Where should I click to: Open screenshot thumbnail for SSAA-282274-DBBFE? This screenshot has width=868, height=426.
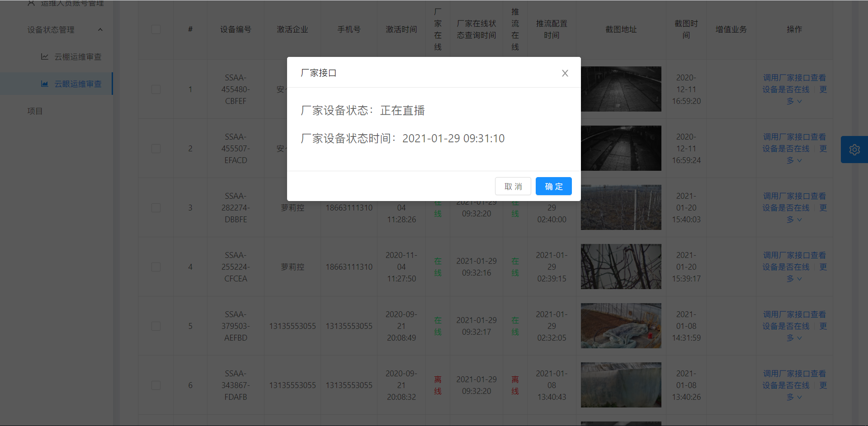click(621, 207)
